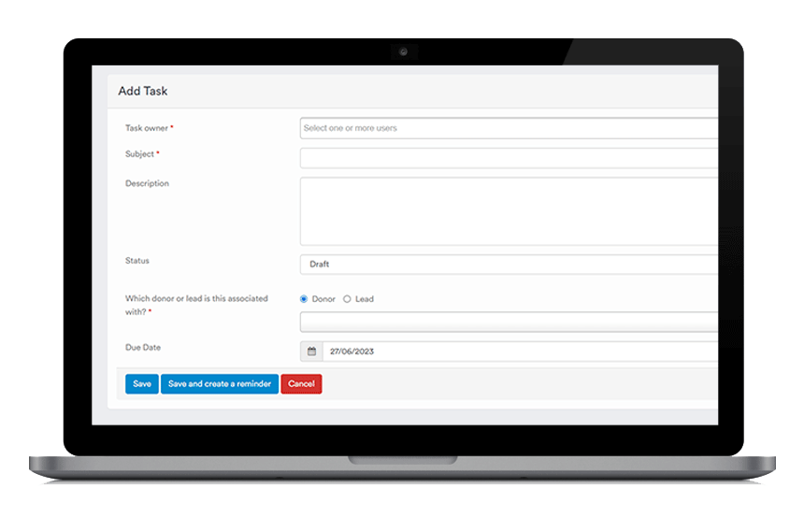Click the blue Save button
Viewport: 804px width, 532px height.
[x=142, y=383]
